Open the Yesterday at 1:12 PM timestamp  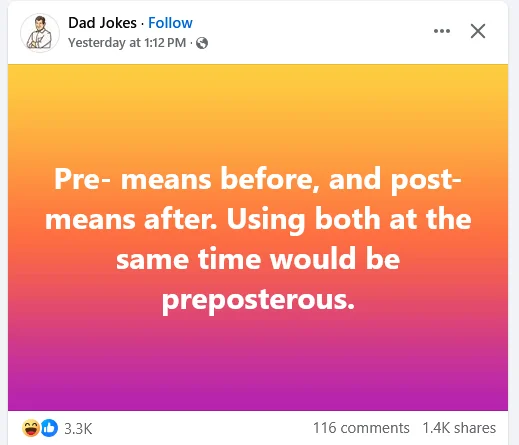click(127, 43)
